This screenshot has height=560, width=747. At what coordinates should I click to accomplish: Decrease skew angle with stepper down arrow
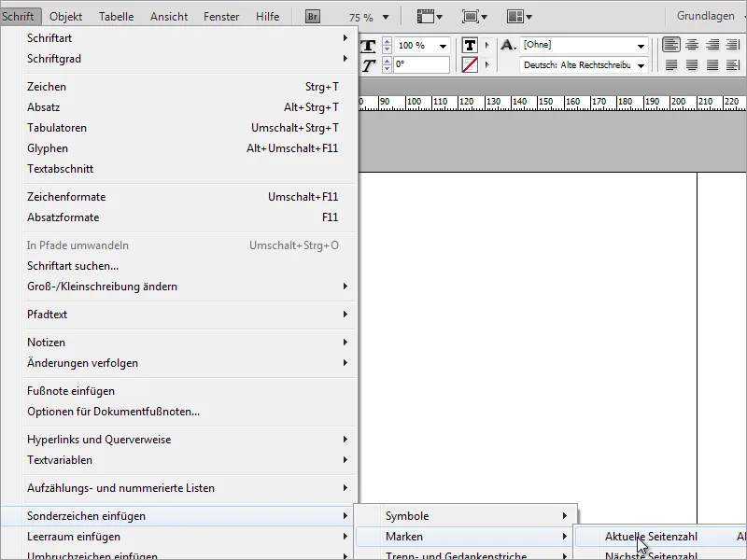coord(387,68)
